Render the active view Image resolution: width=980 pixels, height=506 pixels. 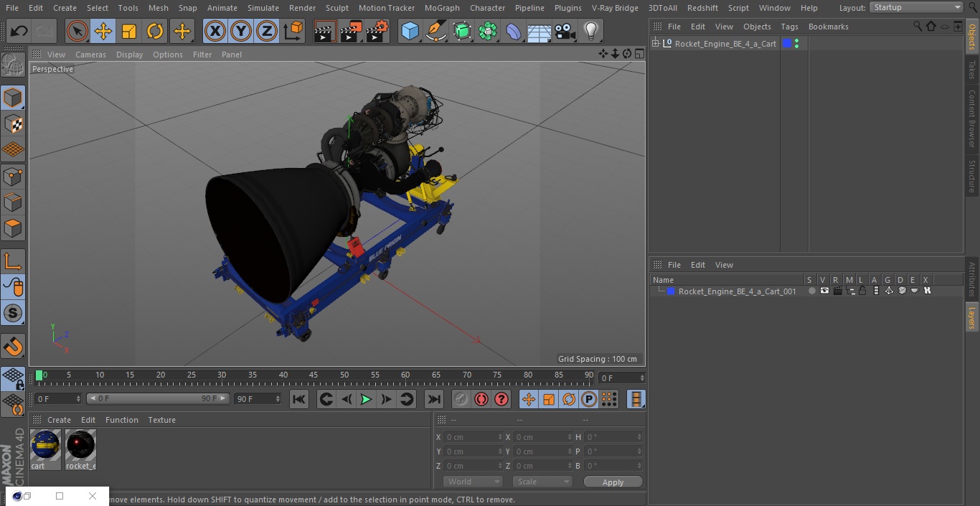[x=325, y=32]
